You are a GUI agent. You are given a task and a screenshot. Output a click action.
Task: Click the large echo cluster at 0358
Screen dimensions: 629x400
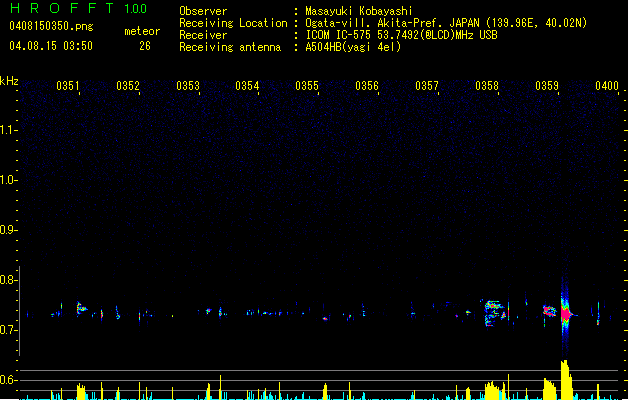click(x=495, y=313)
